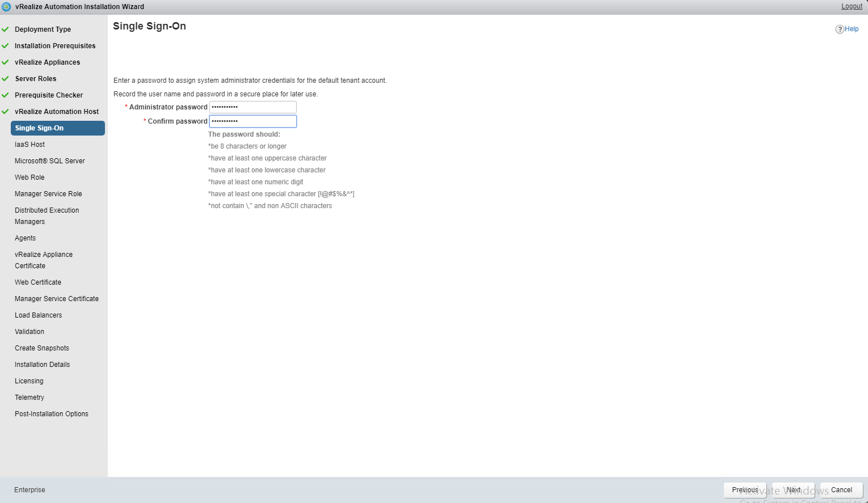This screenshot has width=868, height=503.
Task: Go back with the Previous button
Action: tap(745, 490)
